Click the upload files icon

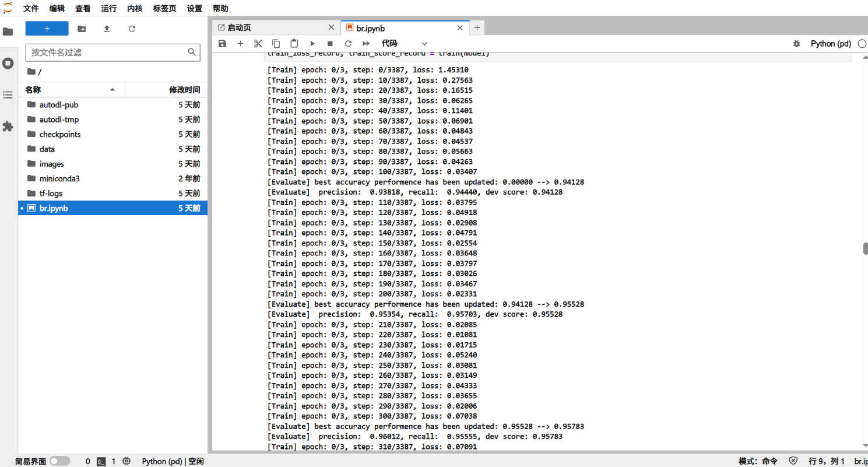click(107, 29)
